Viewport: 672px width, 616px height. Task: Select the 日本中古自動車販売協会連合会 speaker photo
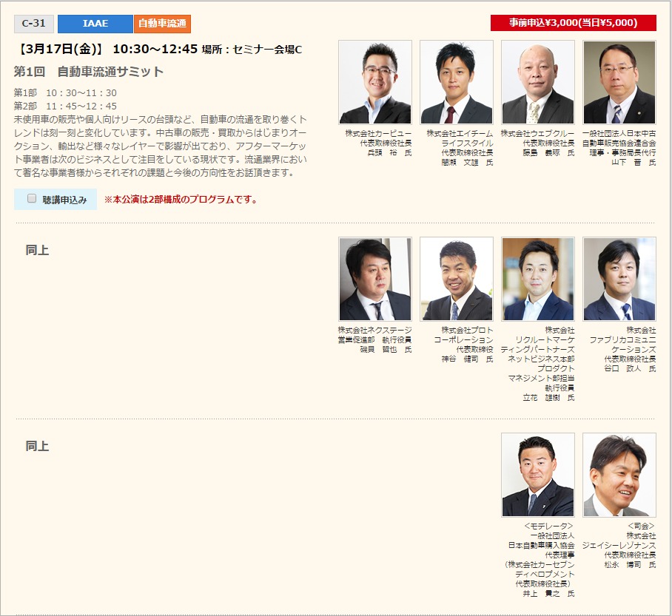619,82
